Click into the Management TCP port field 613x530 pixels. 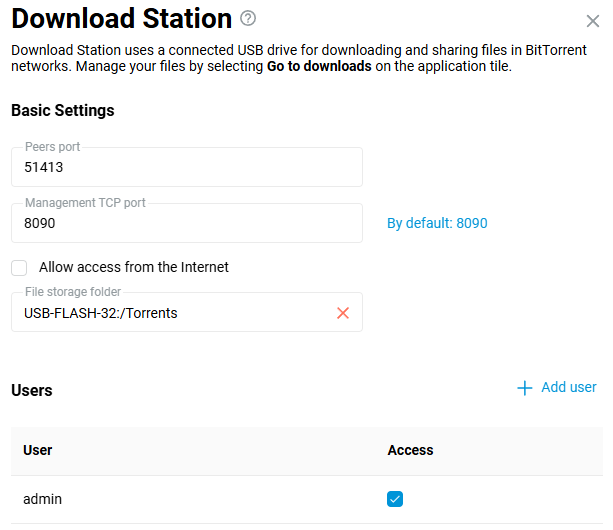(186, 224)
